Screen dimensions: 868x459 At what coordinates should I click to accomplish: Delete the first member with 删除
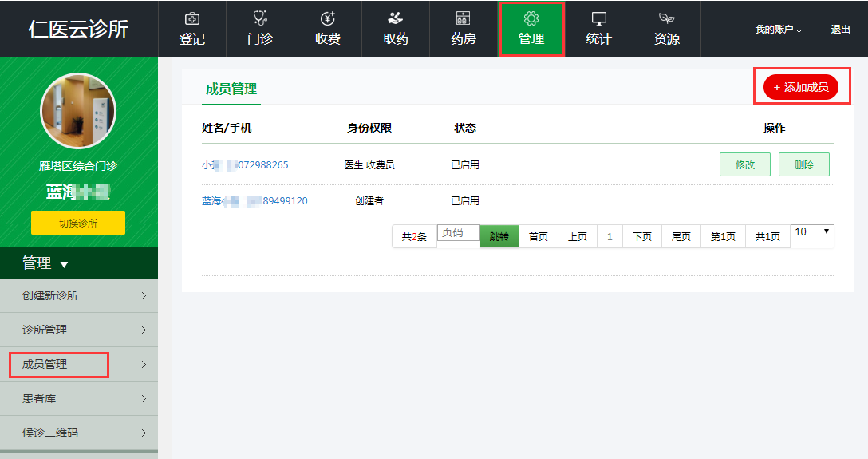[x=803, y=164]
